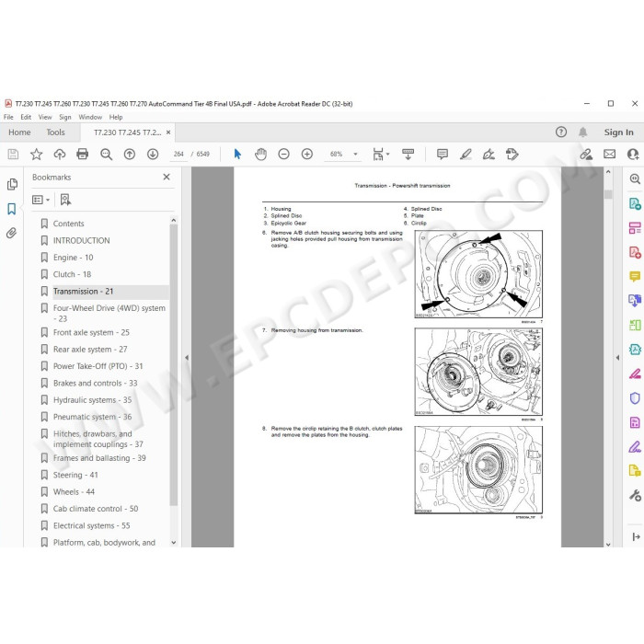Open the Edit menu
The height and width of the screenshot is (644, 644).
(26, 117)
